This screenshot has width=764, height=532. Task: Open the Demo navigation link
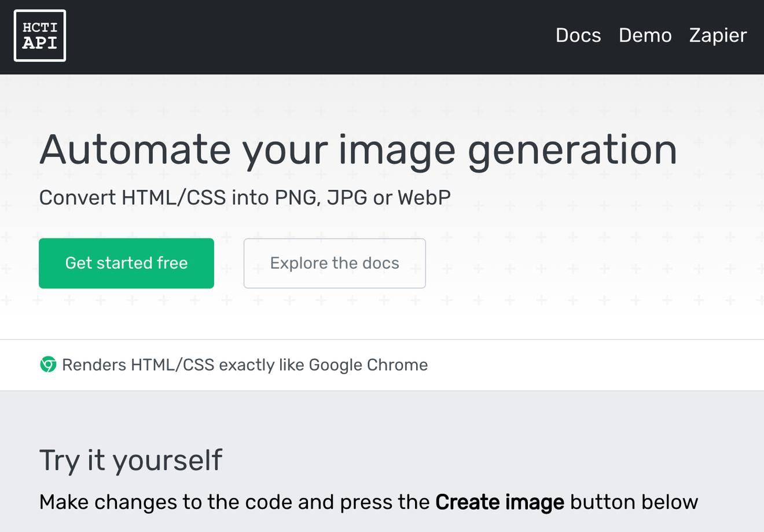click(x=645, y=35)
